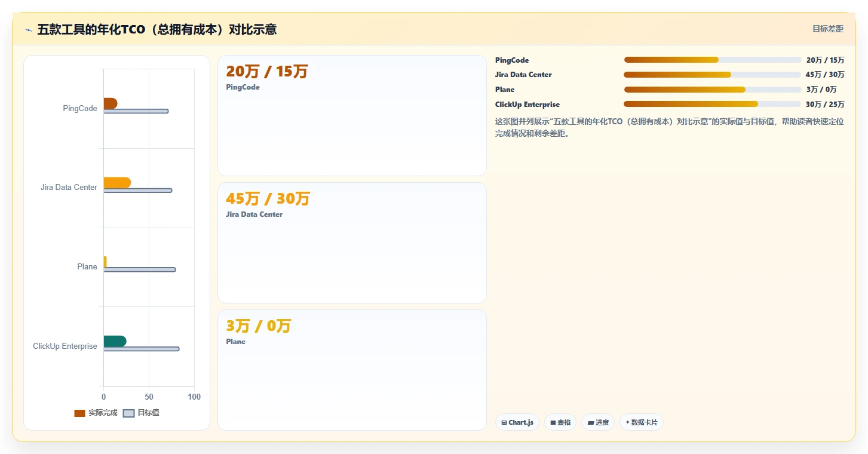The image size is (868, 454).
Task: Select the 数据卡片 tag chip
Action: click(x=642, y=422)
